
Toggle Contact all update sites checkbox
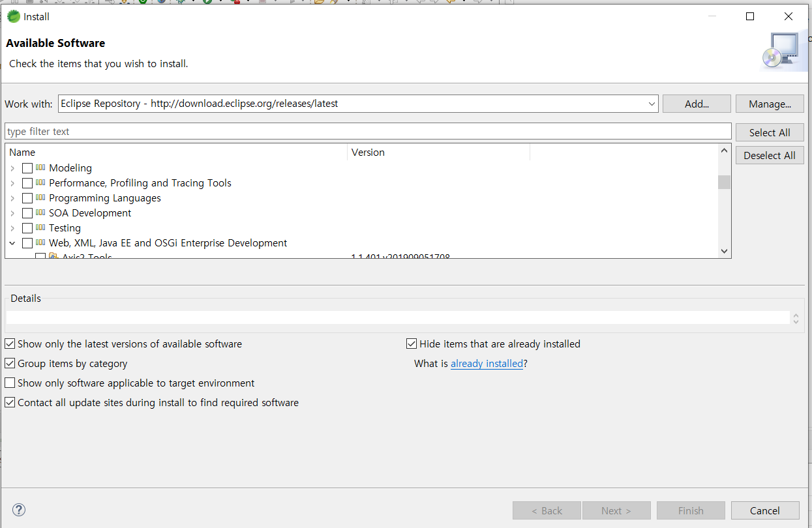[x=10, y=402]
